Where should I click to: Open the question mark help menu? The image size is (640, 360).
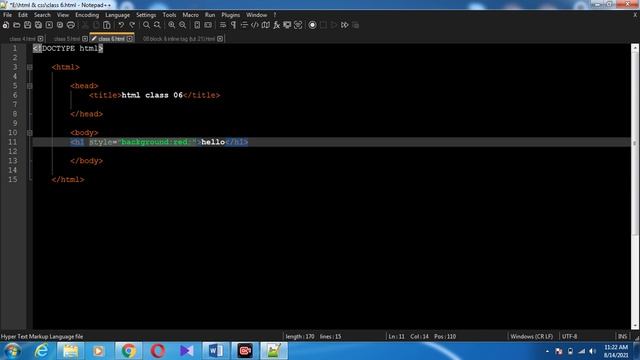click(x=275, y=15)
